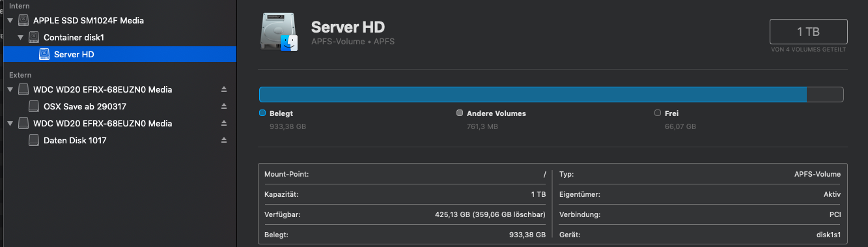Click the Gerät disk1s1 value

point(828,235)
